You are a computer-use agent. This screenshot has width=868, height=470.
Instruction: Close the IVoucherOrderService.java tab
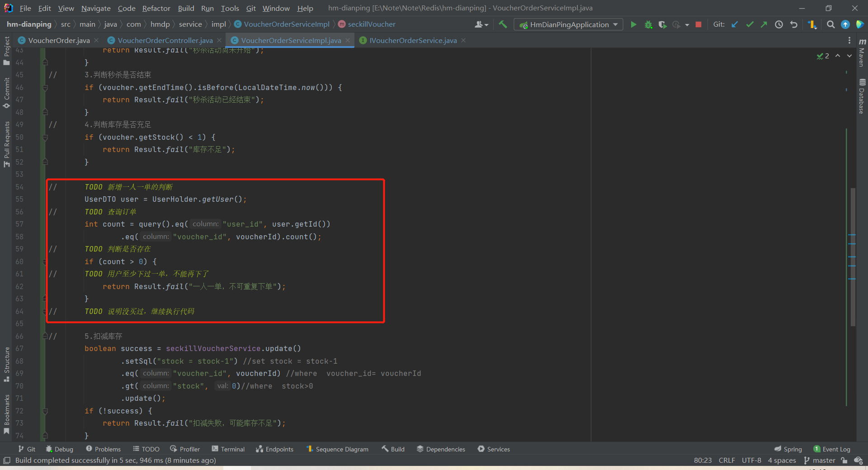click(463, 40)
